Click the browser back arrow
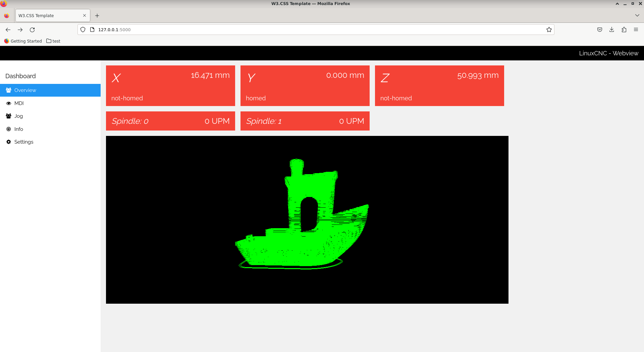Viewport: 644px width, 352px height. (x=8, y=30)
